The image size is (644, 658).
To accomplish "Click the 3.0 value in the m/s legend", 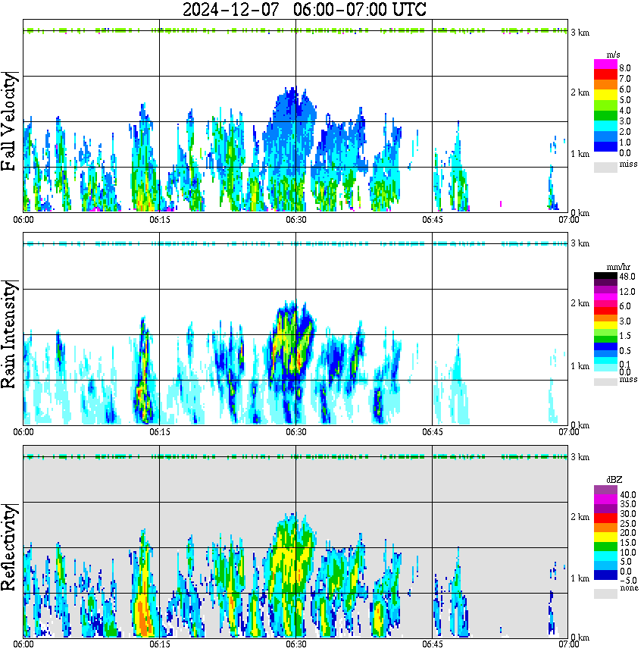I will click(625, 121).
